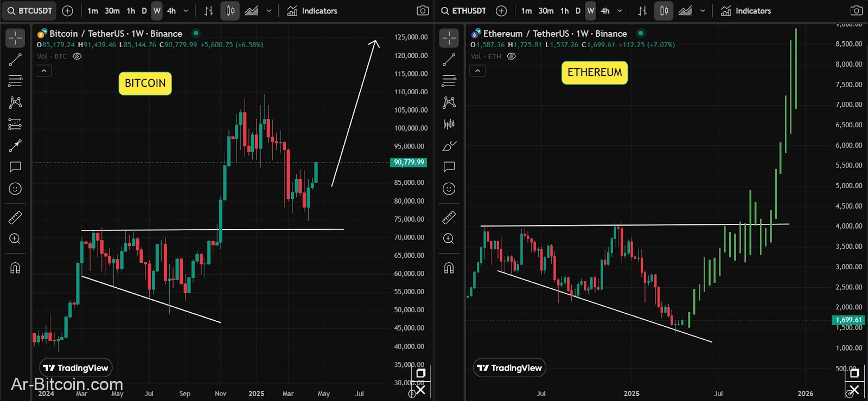Add symbol to compare on BTCUSDT chart
This screenshot has height=401, width=868.
[x=67, y=11]
